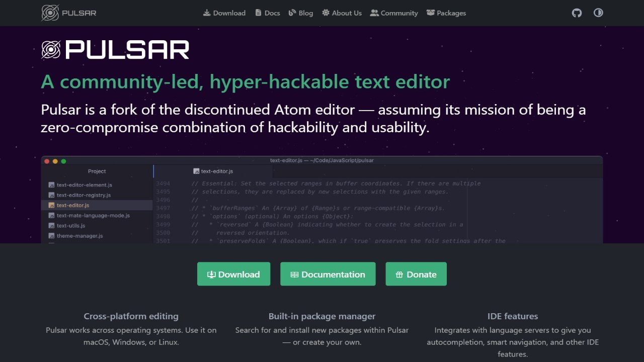Go to the Blog nav link

click(301, 13)
